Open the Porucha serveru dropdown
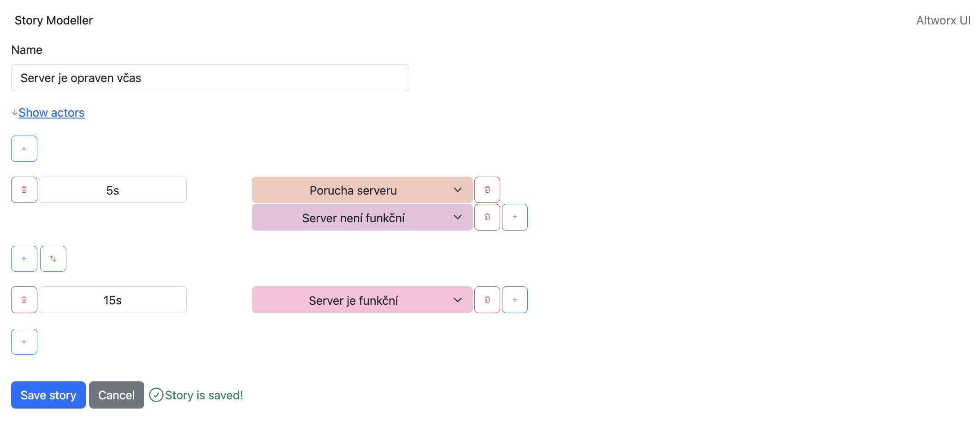980x439 pixels. (362, 190)
